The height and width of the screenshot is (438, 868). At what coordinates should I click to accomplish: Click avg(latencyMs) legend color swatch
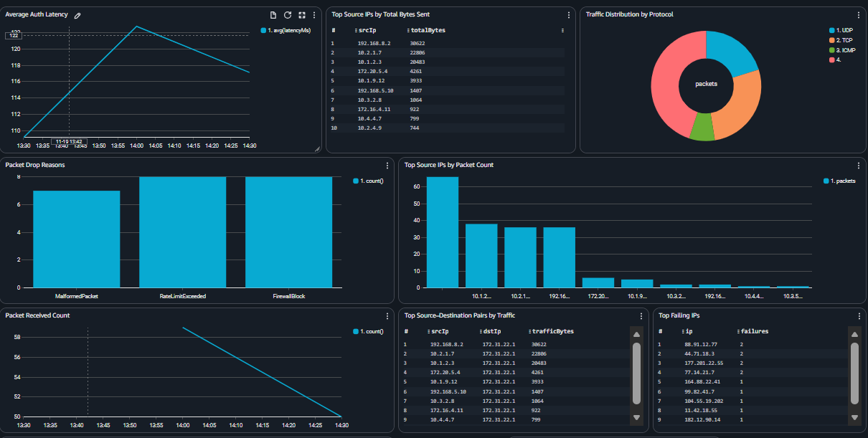(263, 31)
